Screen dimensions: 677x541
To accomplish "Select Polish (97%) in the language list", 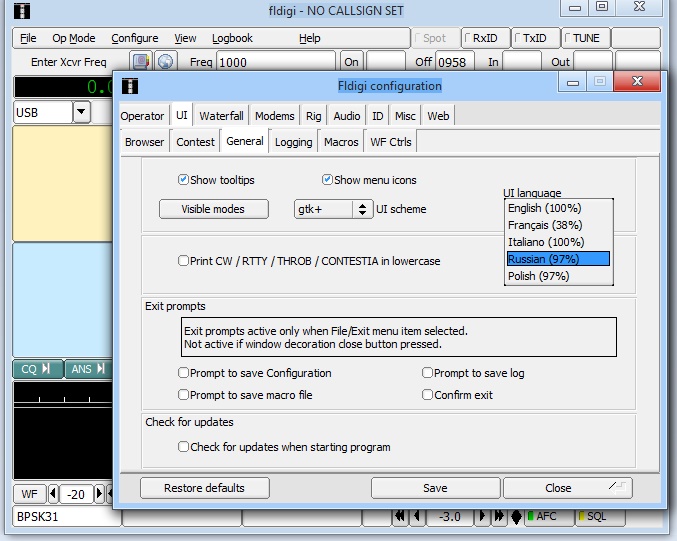I will (x=538, y=276).
